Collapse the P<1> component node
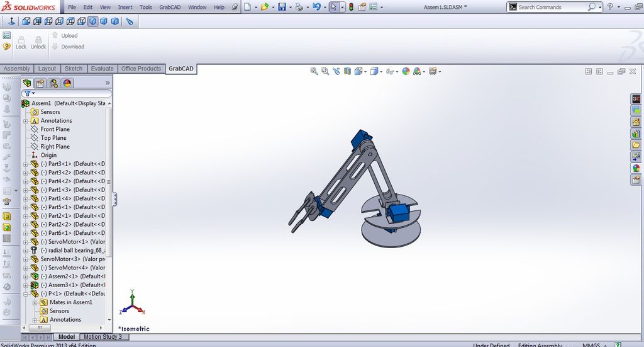The width and height of the screenshot is (644, 347). coord(26,294)
